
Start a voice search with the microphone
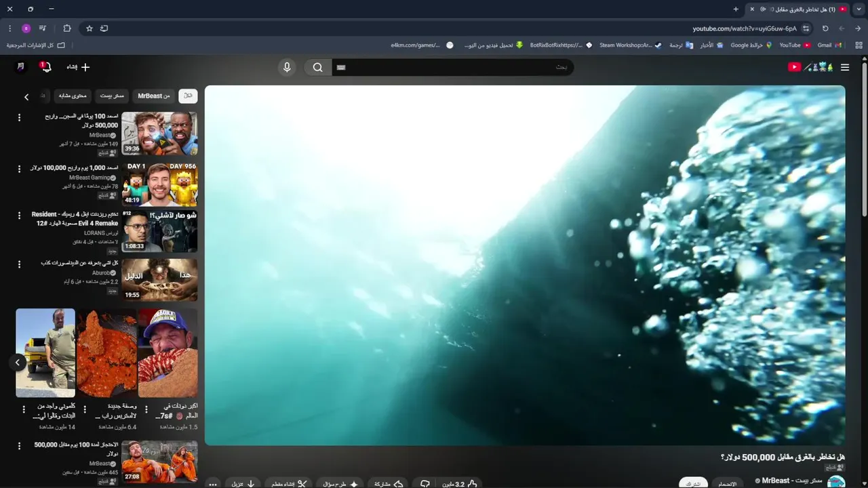(287, 67)
